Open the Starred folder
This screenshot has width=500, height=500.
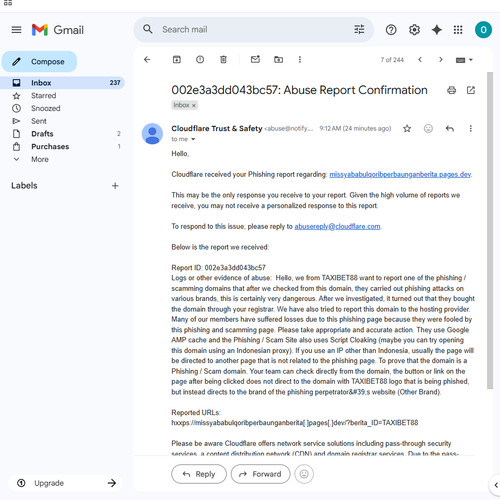coord(62,96)
